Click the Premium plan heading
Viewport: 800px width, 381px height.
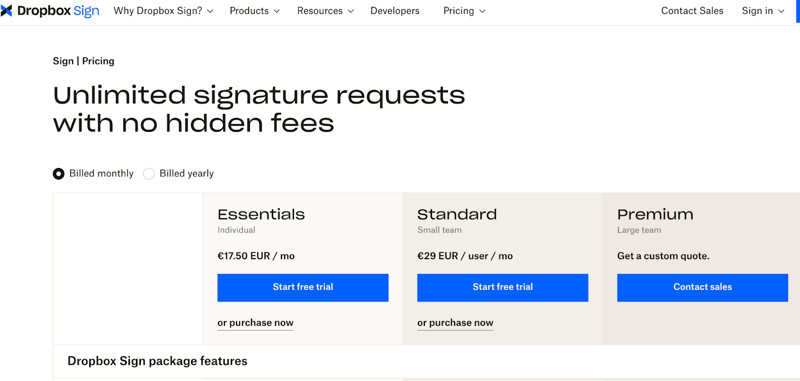(656, 214)
